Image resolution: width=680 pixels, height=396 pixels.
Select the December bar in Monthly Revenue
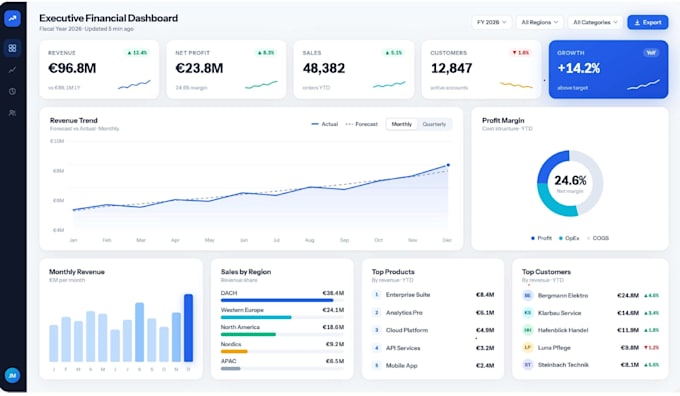coord(188,328)
